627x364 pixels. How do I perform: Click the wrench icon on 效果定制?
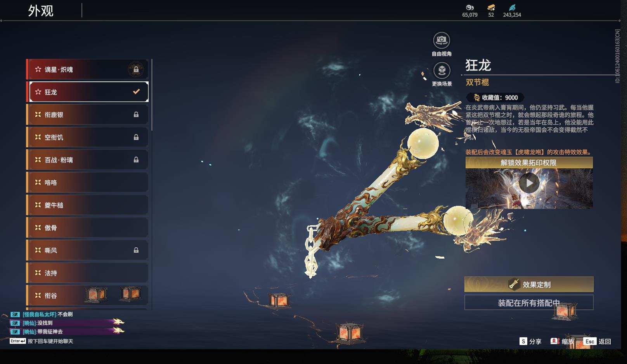tap(514, 285)
